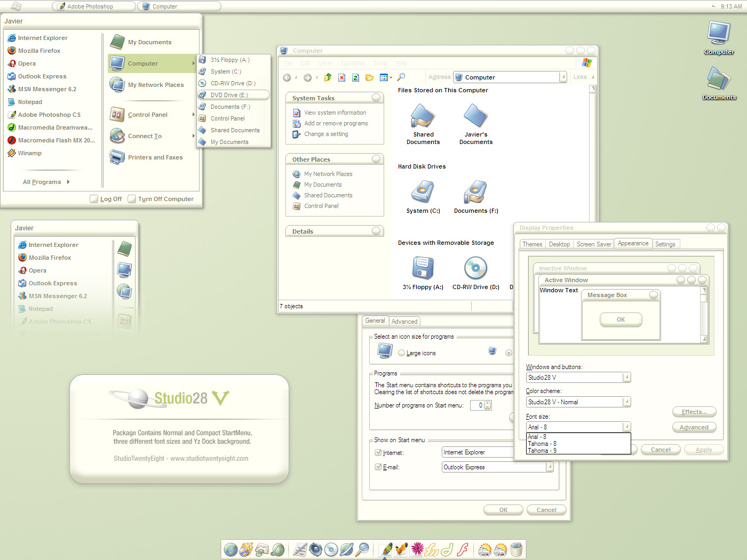This screenshot has height=560, width=747.
Task: Click the magnifying glass dock icon
Action: tap(362, 549)
